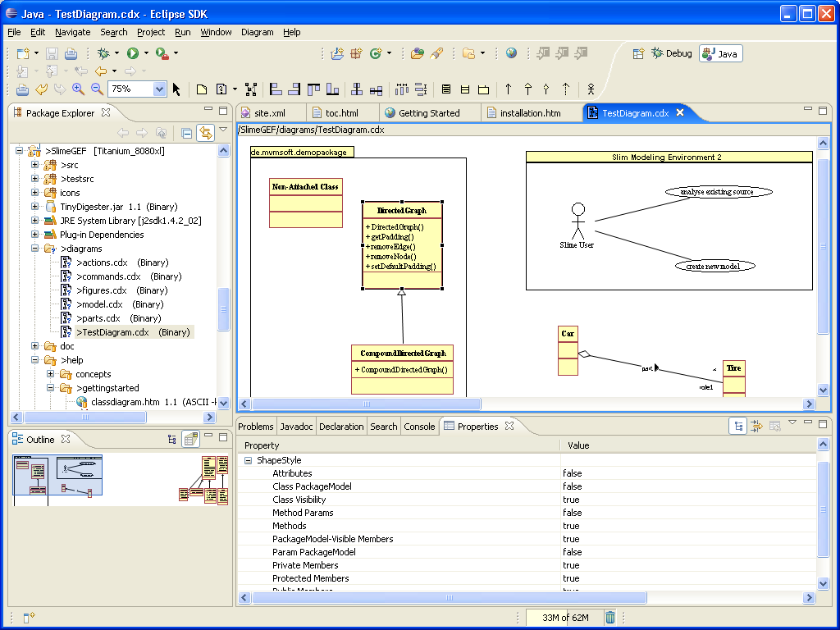Open the dropdown arrow beside the Run icon
840x630 pixels.
tap(146, 53)
